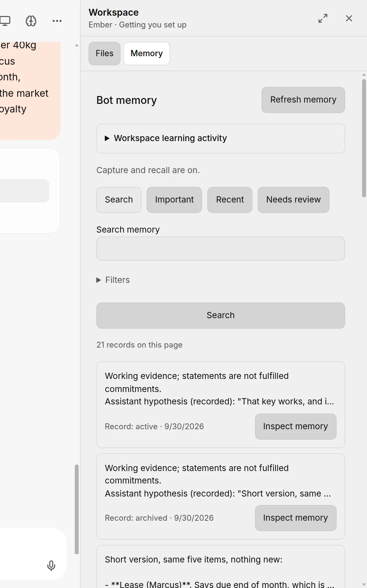Click 'Capture and recall are on.' text
Screen dimensions: 367x588
pyautogui.click(x=148, y=170)
